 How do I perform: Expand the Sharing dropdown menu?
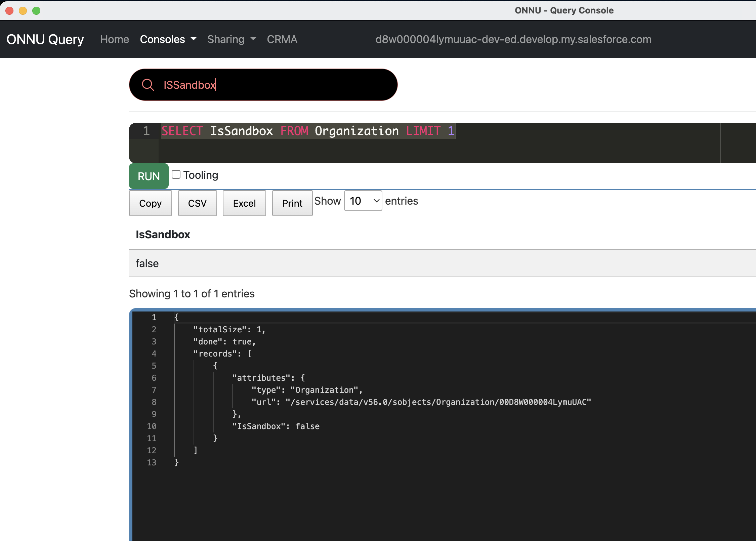pos(232,39)
